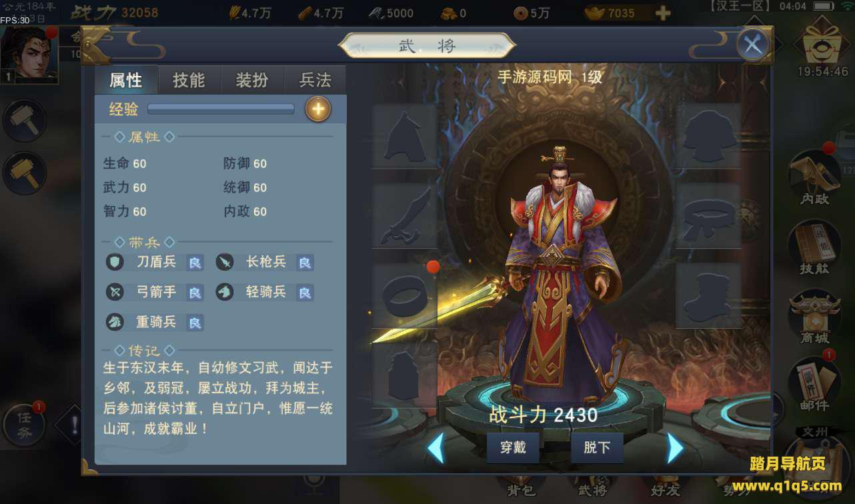Select the belt equipment slot

[708, 216]
